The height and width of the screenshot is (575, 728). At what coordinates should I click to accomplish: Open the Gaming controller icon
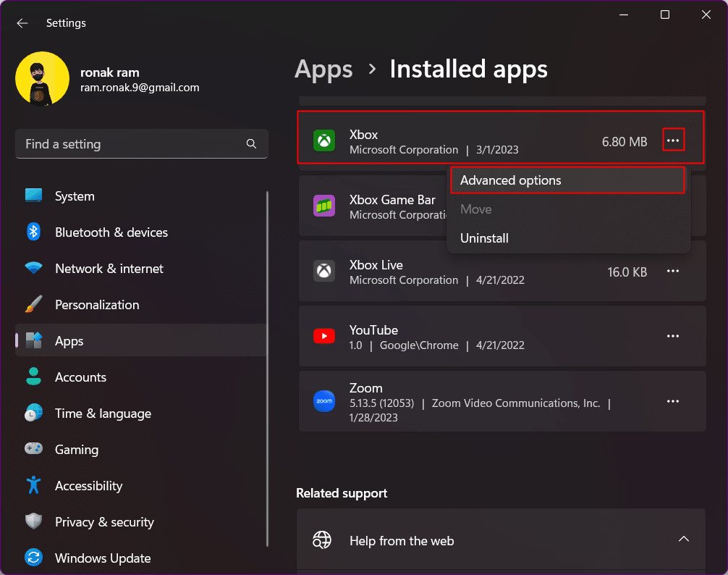pos(33,449)
